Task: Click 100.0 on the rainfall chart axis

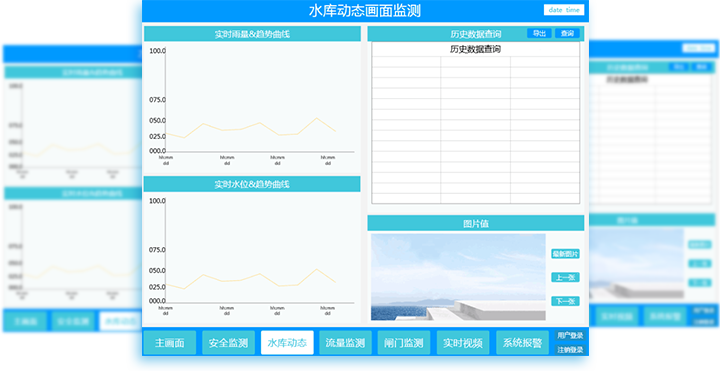Action: 158,51
